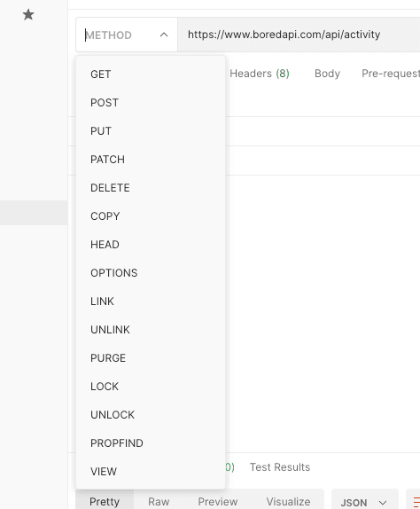Collapse the METHOD dropdown chevron
420x509 pixels.
pos(164,35)
